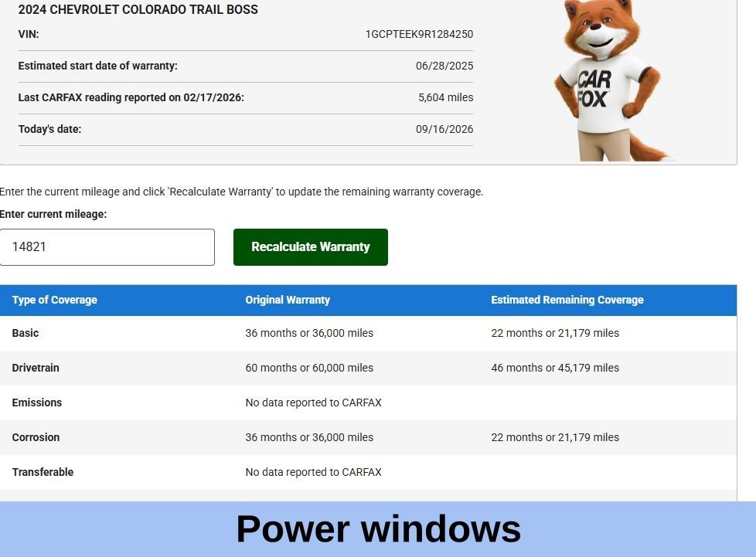Viewport: 756px width, 557px height.
Task: Click Basic original warranty 36 months value
Action: pos(309,333)
